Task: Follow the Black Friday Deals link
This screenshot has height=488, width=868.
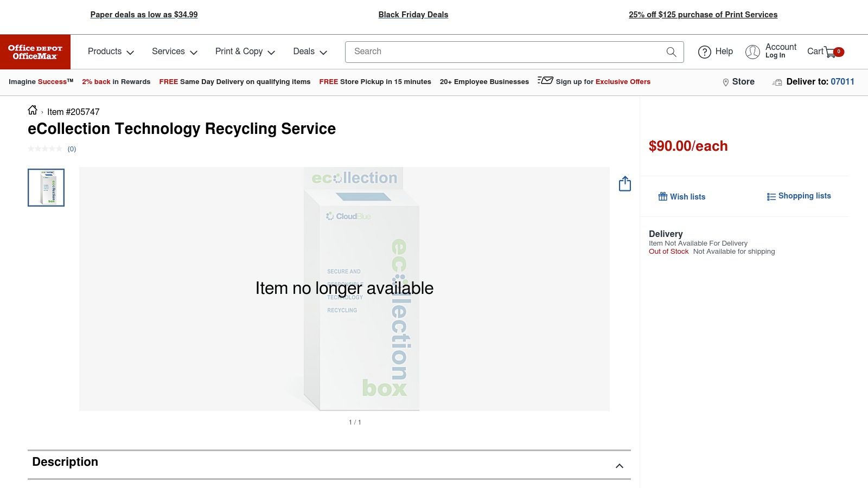Action: pyautogui.click(x=413, y=15)
